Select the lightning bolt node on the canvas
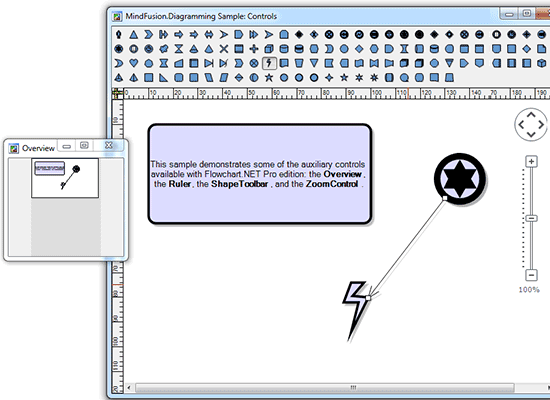550x400 pixels. pyautogui.click(x=356, y=310)
